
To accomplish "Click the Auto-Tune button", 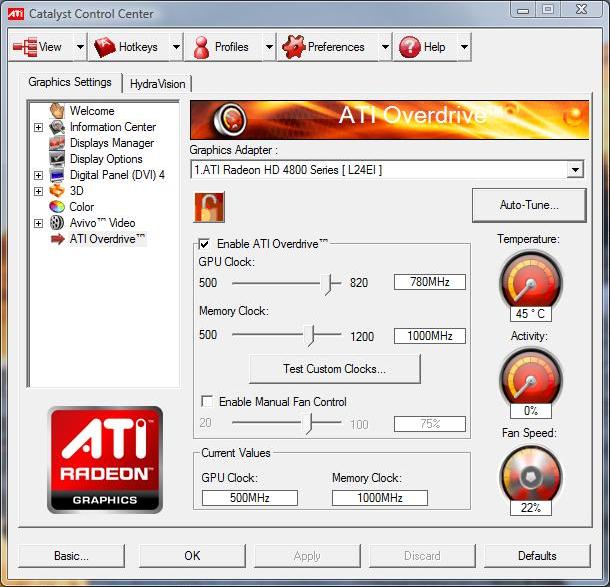I will point(529,205).
